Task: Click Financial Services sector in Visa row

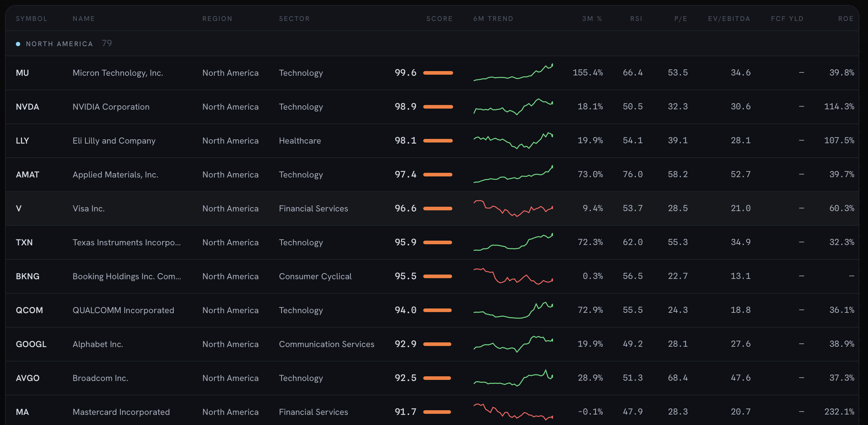Action: click(x=314, y=209)
